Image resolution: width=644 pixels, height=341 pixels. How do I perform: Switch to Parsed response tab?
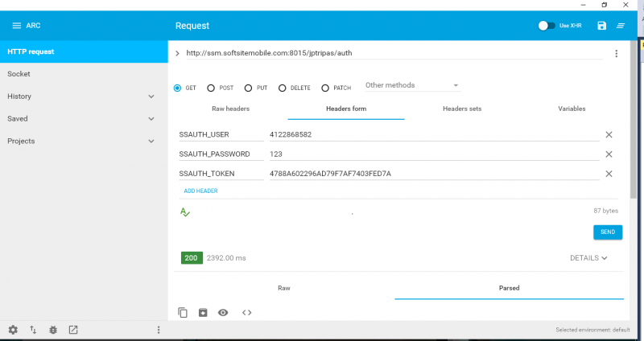(510, 288)
